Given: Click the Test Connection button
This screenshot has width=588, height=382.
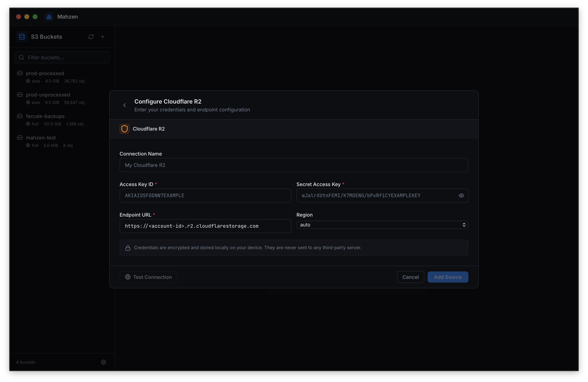Looking at the screenshot, I should (148, 277).
